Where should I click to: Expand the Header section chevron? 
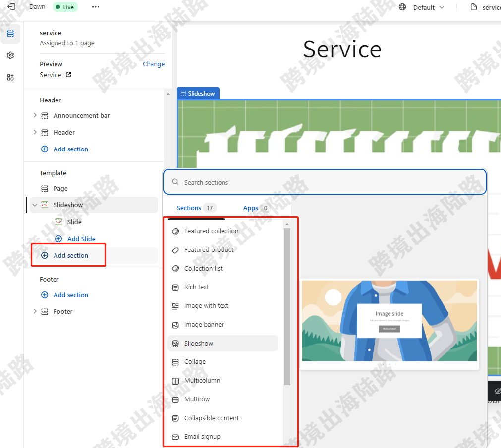pos(35,132)
